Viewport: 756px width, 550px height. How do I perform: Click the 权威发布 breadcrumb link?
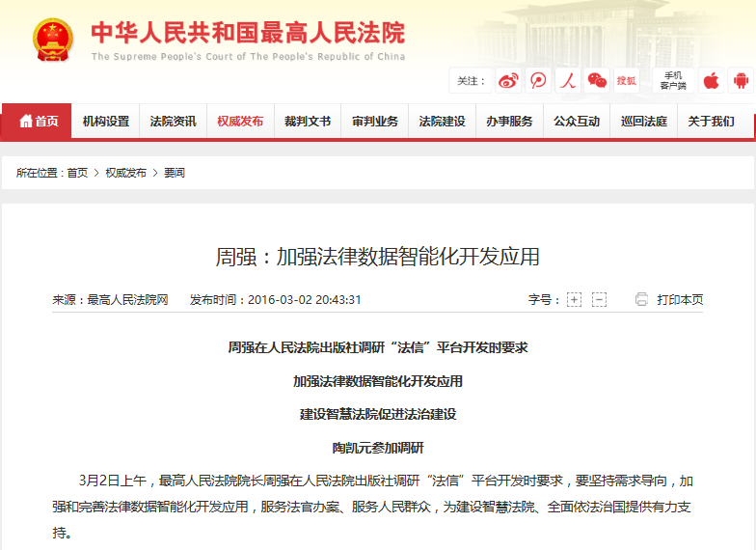click(125, 173)
